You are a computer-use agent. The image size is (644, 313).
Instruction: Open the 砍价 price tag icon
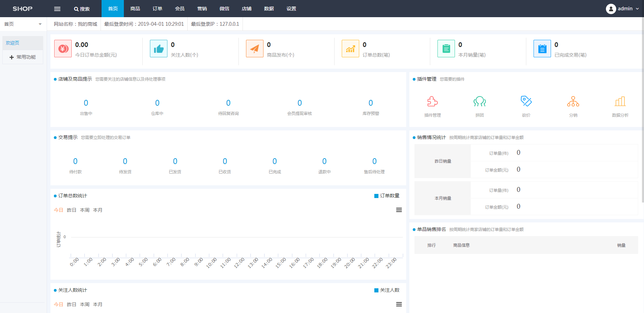526,101
